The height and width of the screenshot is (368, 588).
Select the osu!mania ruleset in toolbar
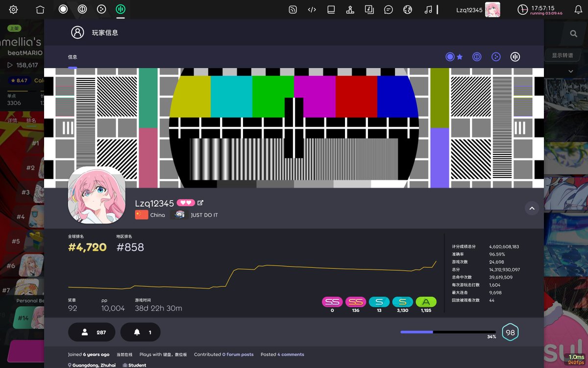click(121, 9)
